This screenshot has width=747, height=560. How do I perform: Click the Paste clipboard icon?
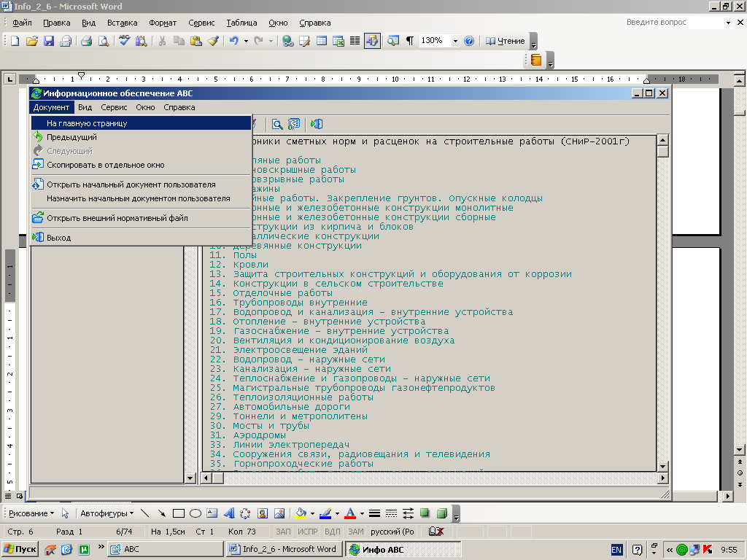pos(196,41)
